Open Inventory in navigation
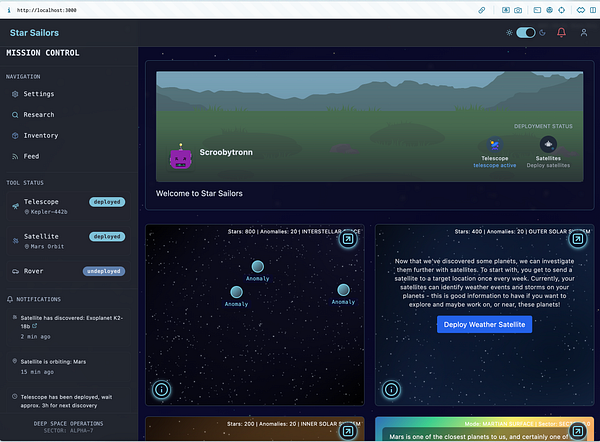The width and height of the screenshot is (600, 442). coord(41,135)
